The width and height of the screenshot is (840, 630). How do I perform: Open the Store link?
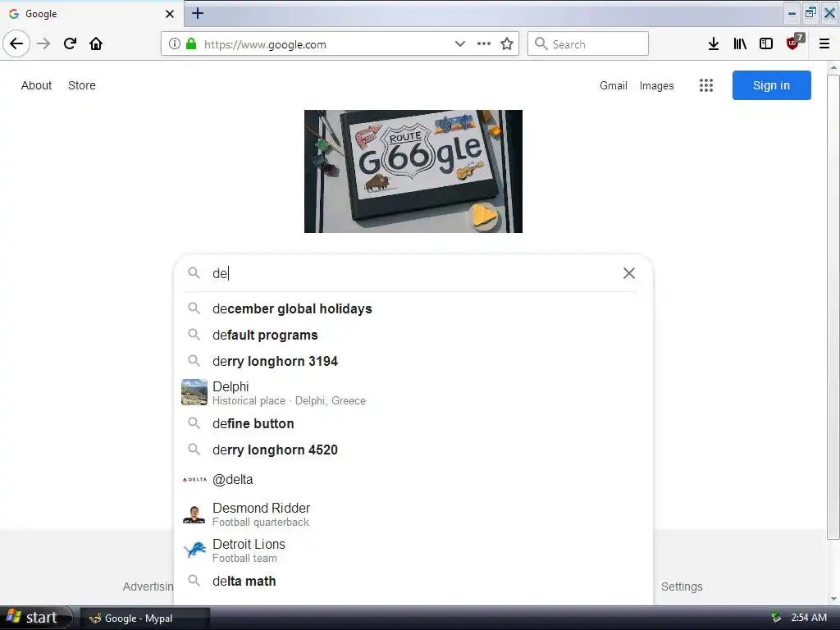coord(82,85)
